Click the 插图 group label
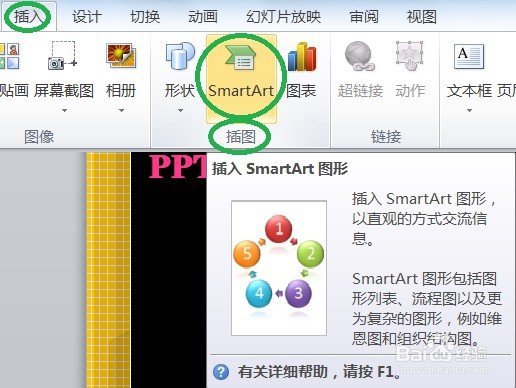516x388 pixels. tap(241, 137)
